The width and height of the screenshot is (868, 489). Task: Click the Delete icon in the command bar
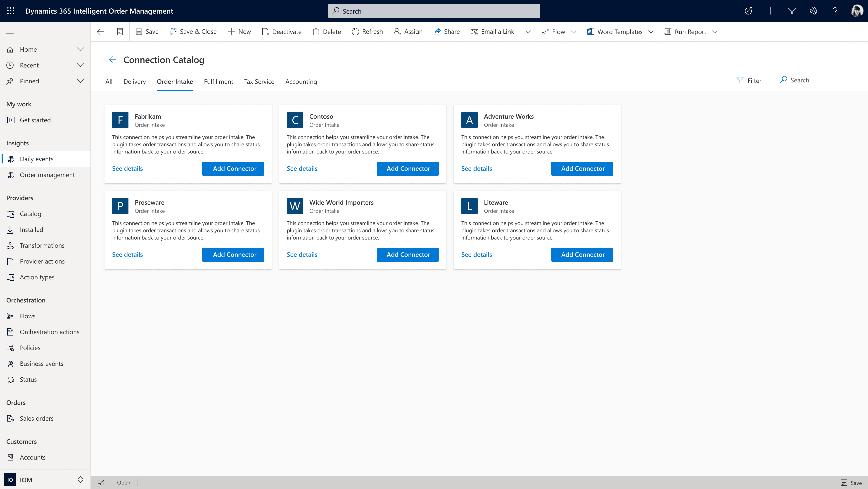pyautogui.click(x=316, y=31)
